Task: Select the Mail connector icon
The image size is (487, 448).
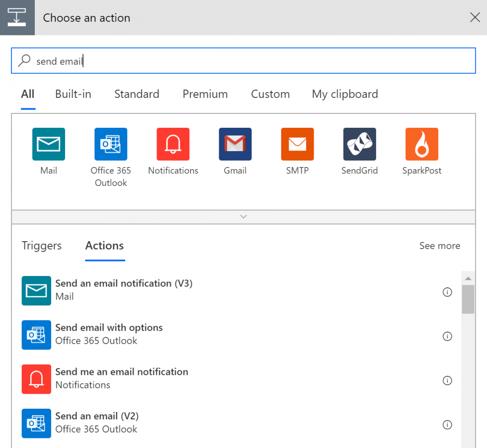Action: [49, 144]
